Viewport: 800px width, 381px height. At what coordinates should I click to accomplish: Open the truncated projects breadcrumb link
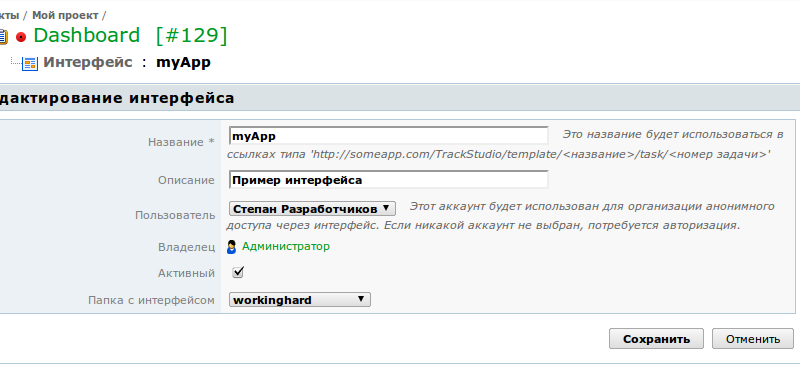(x=9, y=15)
